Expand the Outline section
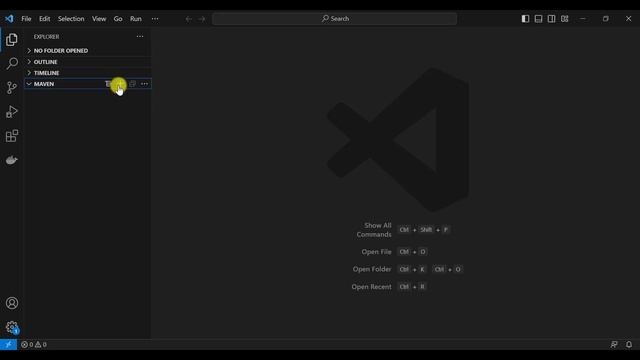 click(88, 62)
